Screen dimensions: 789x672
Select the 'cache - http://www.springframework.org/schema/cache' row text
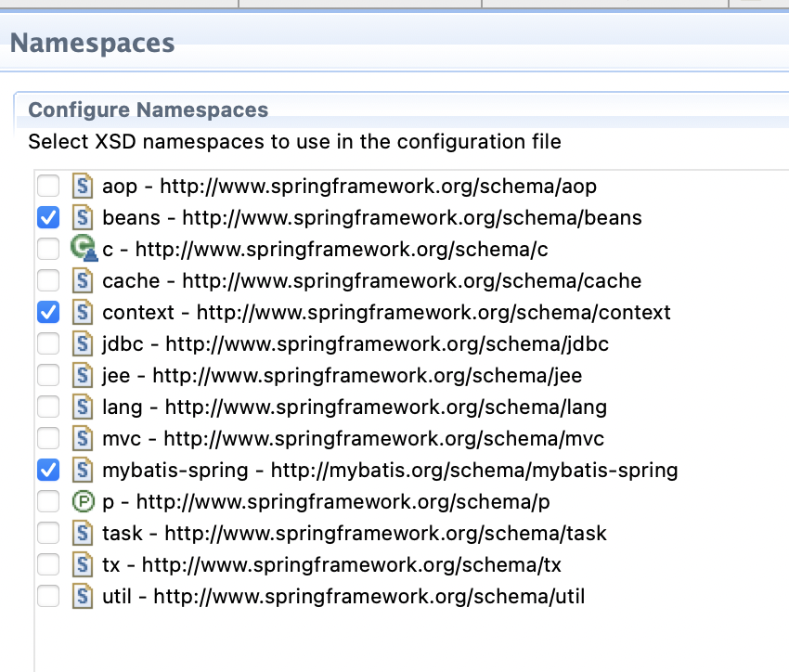pos(372,281)
